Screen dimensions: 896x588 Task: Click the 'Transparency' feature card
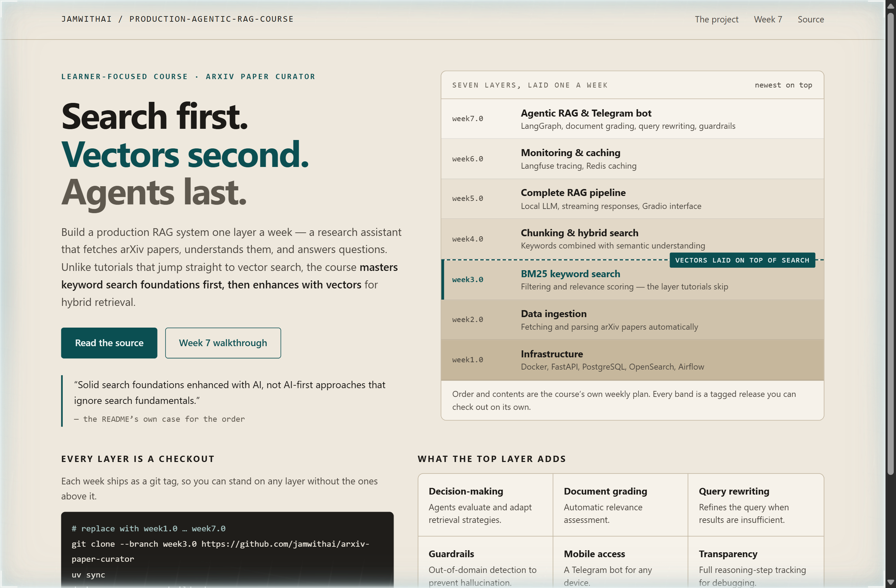[x=756, y=562]
